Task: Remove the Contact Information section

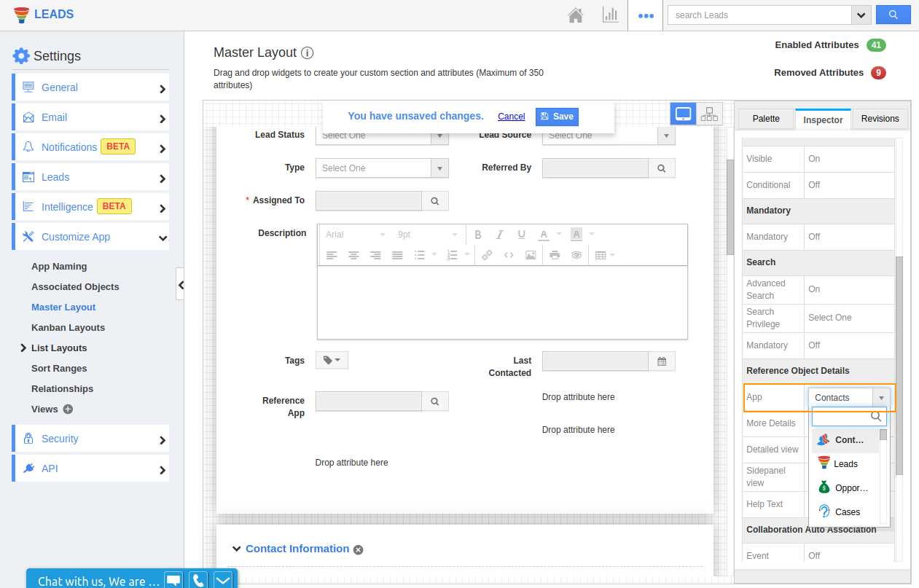Action: coord(358,549)
